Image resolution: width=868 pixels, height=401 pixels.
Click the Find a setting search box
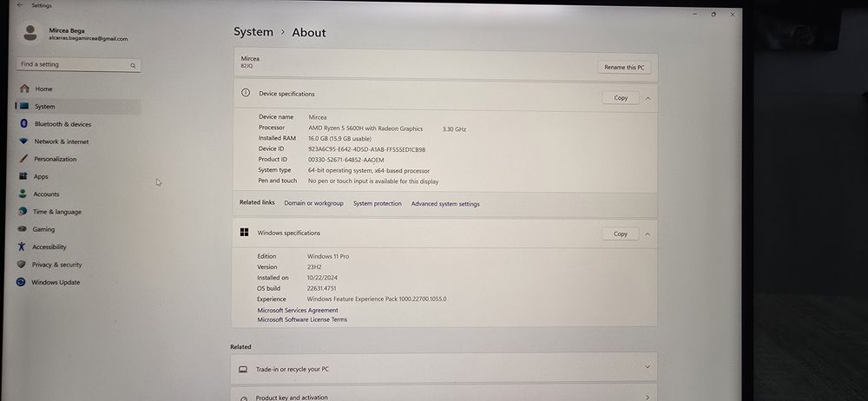[x=78, y=65]
